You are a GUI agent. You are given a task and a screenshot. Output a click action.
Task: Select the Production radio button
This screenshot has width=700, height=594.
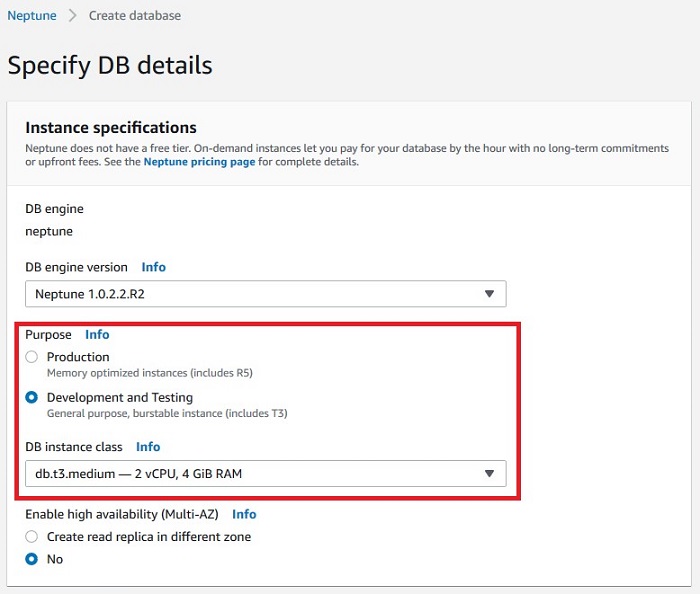(32, 357)
